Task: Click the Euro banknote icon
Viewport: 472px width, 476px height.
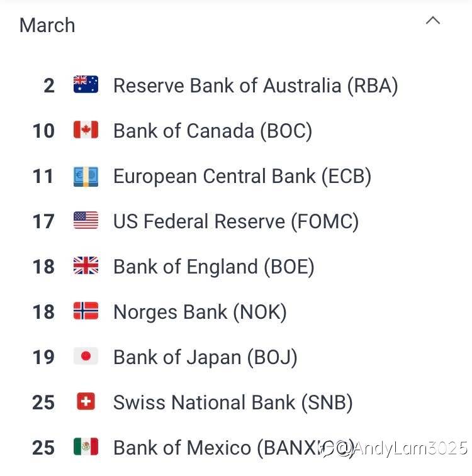Action: pyautogui.click(x=86, y=176)
